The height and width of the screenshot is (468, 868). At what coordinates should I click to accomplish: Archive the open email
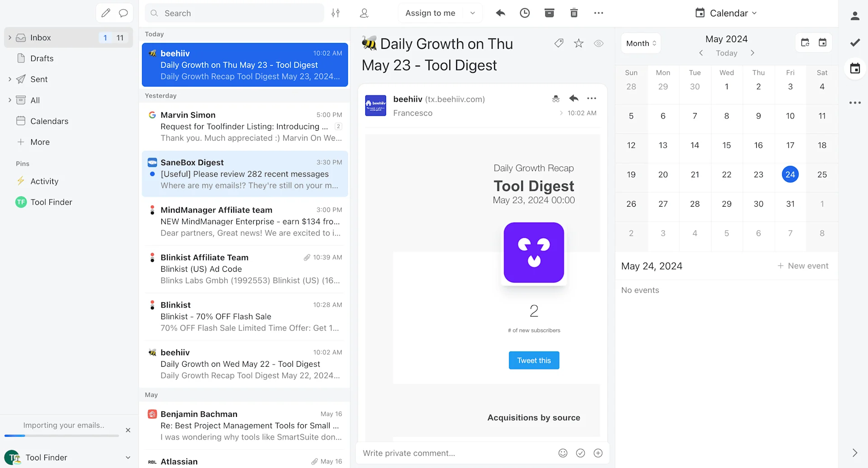(549, 13)
